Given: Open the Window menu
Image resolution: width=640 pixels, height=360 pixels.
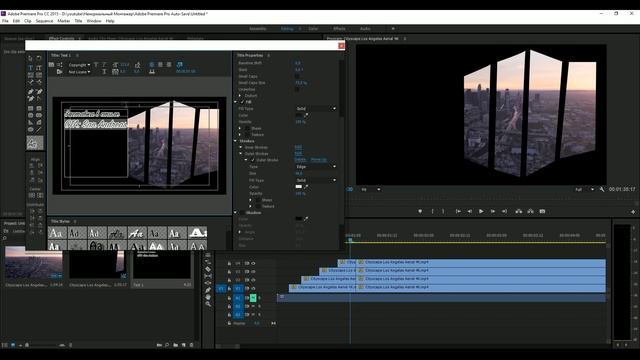Looking at the screenshot, I should tap(94, 21).
